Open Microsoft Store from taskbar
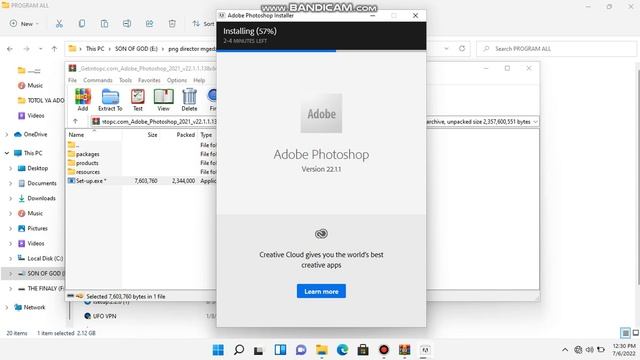The image size is (640, 360). [363, 350]
